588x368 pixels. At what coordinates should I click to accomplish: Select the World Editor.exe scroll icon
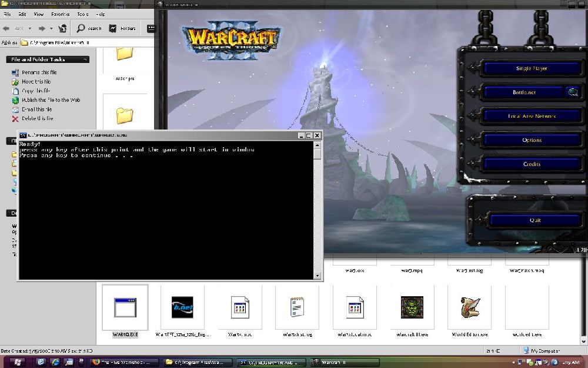(x=470, y=307)
